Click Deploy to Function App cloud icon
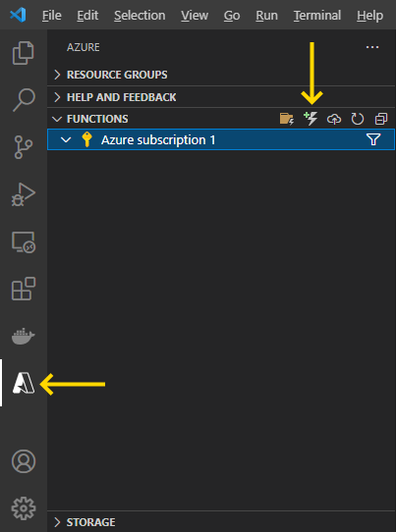Screen dimensions: 396x532 [334, 119]
